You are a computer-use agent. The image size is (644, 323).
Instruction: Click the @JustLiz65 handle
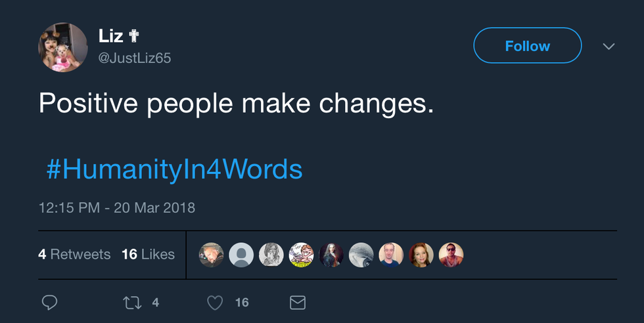134,58
